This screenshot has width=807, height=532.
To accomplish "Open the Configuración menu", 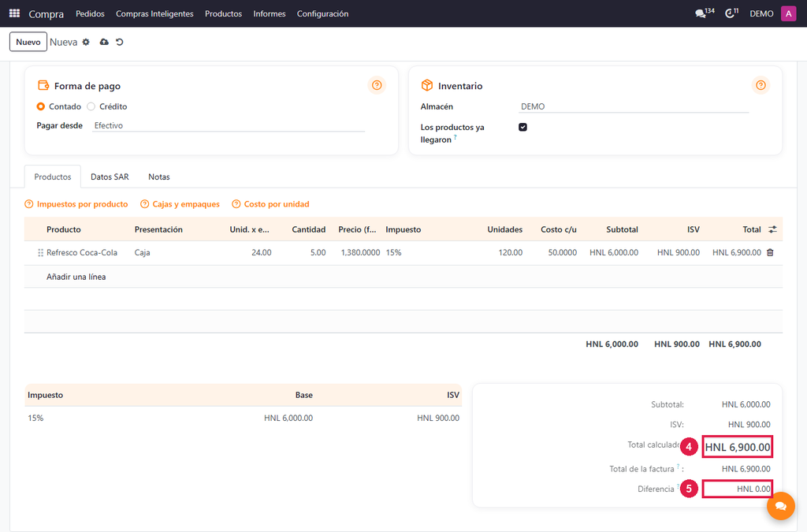I will [322, 14].
